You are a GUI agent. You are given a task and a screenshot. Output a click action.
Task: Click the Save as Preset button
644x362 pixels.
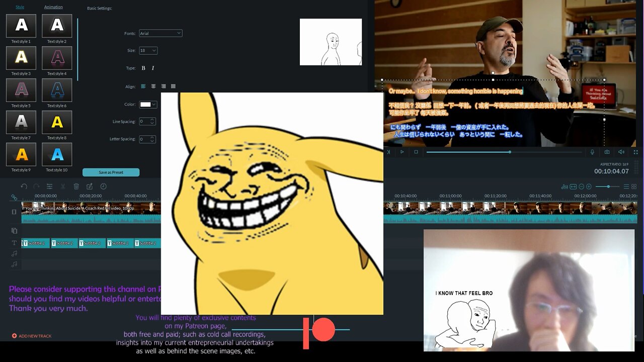(111, 172)
